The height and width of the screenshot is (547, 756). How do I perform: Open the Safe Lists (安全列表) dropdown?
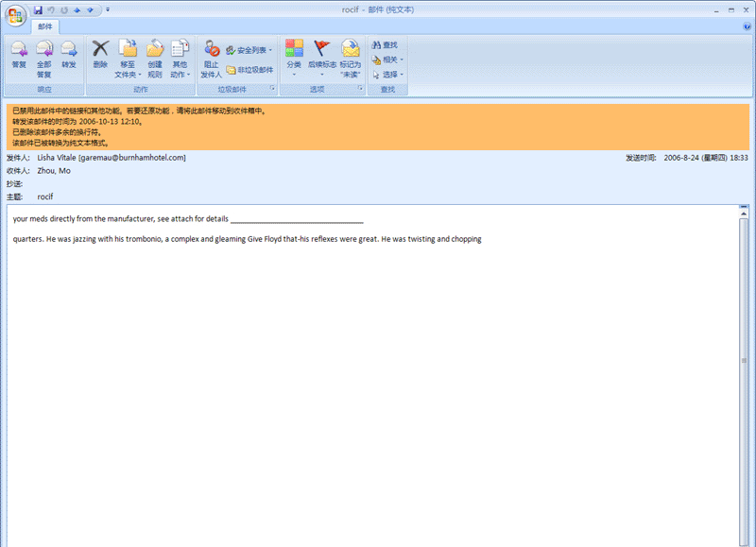249,49
